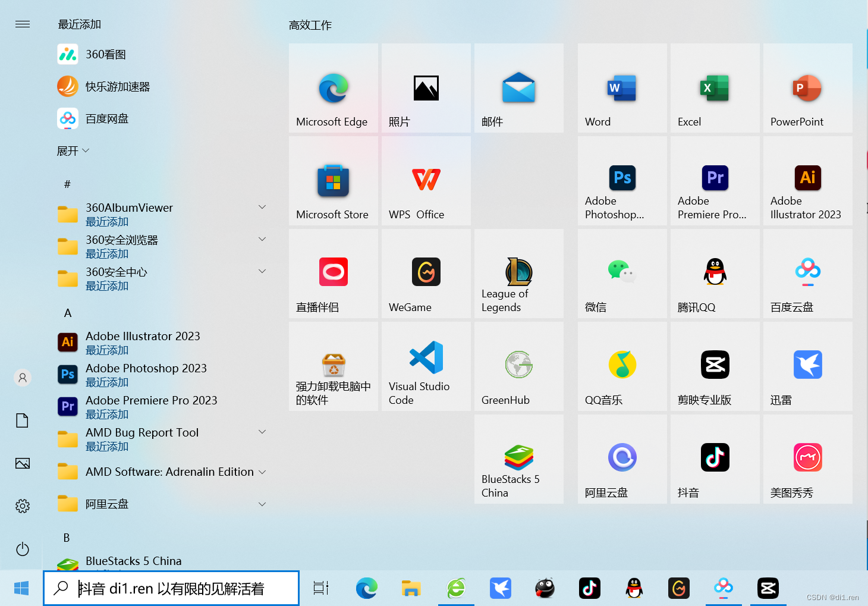This screenshot has height=606, width=868.
Task: Open the Microsoft Edge tile
Action: click(x=334, y=88)
